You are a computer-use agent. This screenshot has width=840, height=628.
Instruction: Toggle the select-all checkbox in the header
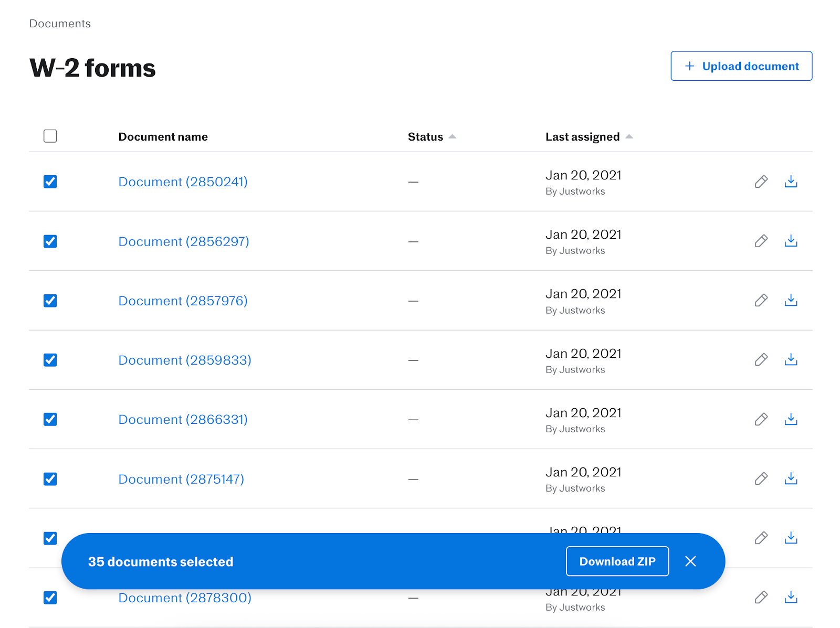(50, 136)
